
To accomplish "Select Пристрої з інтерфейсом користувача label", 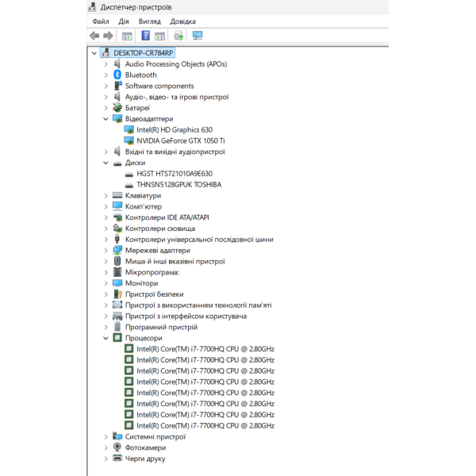I will (x=186, y=316).
